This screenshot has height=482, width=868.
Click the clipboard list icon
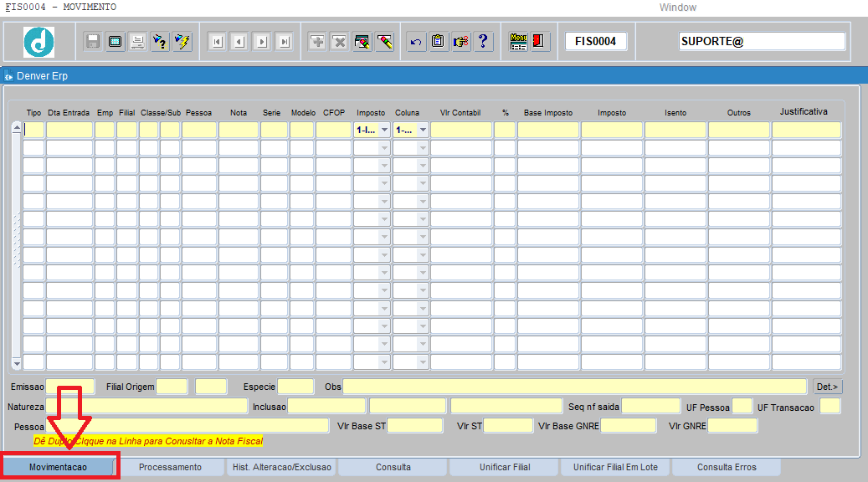click(438, 42)
